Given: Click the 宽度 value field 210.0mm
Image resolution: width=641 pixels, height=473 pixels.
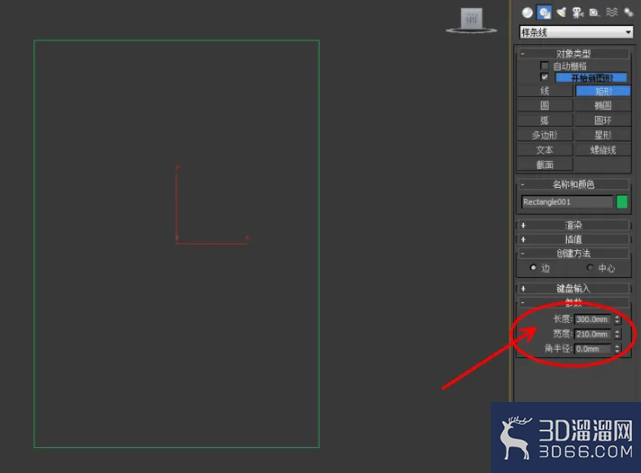Looking at the screenshot, I should click(592, 334).
